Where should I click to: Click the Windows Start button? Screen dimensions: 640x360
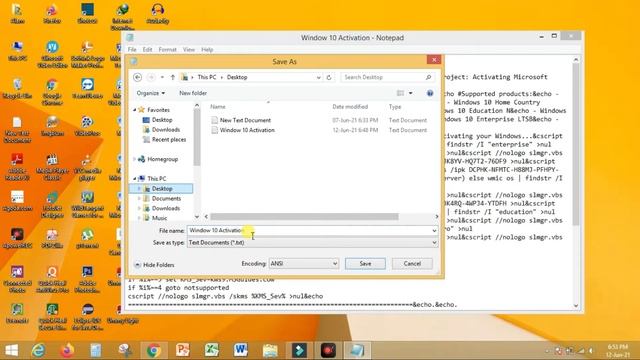(x=11, y=351)
